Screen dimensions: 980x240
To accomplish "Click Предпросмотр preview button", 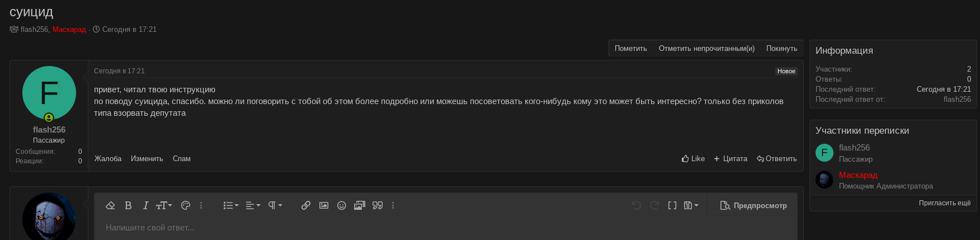I will 753,205.
